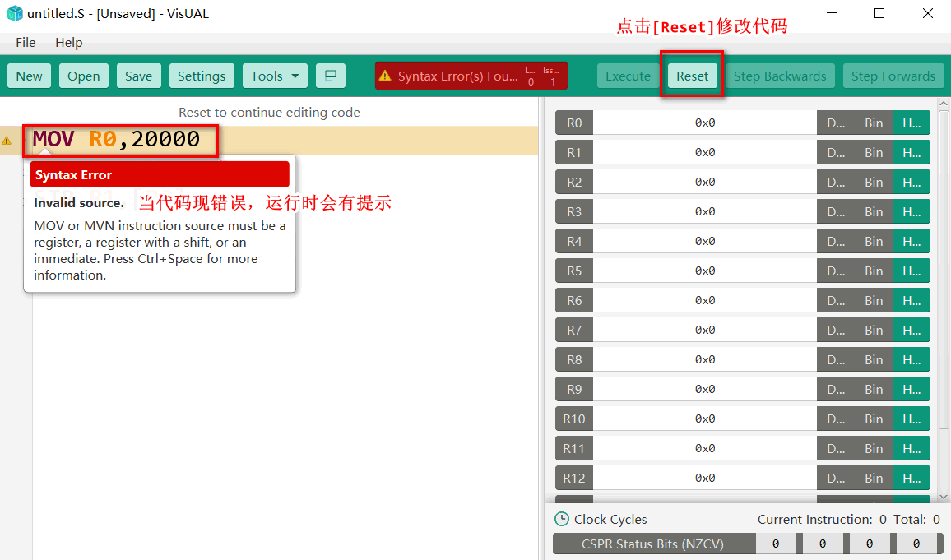Open the File menu

[x=26, y=43]
